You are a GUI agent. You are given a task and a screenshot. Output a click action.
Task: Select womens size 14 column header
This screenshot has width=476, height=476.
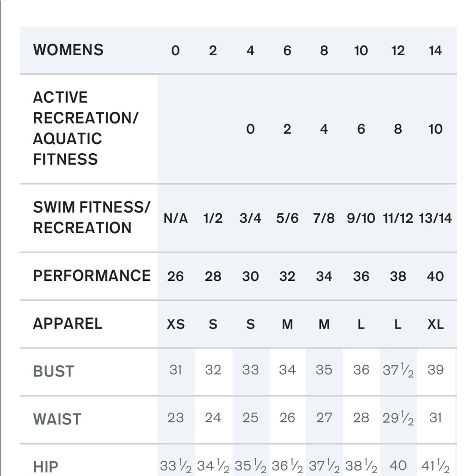pos(435,50)
